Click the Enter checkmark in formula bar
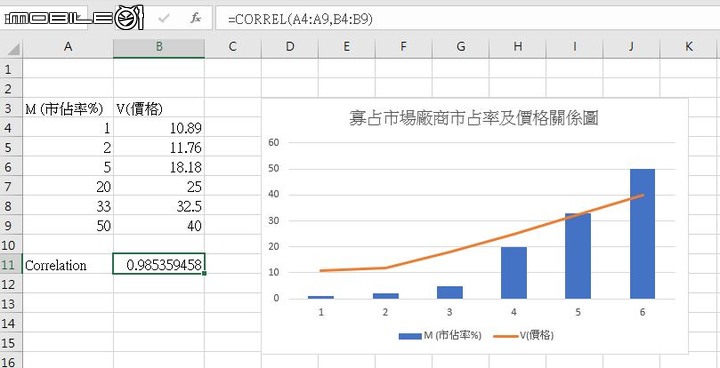 pos(164,18)
